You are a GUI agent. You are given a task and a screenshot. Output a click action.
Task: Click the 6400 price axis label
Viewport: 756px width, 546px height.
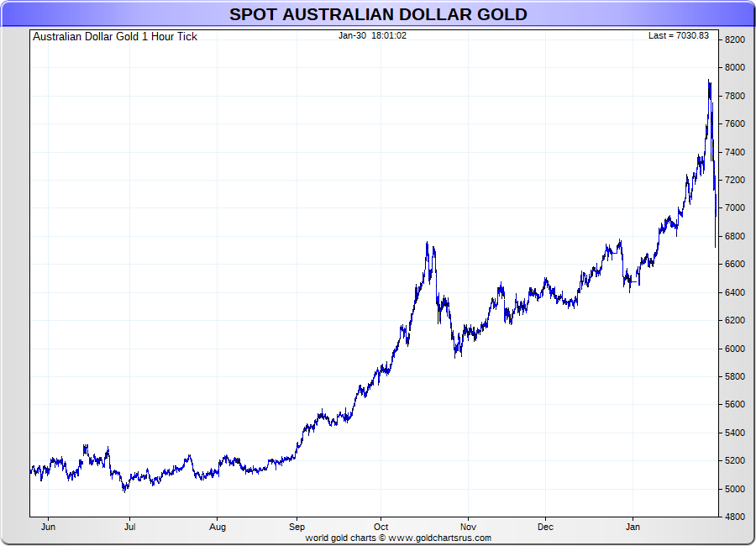735,292
